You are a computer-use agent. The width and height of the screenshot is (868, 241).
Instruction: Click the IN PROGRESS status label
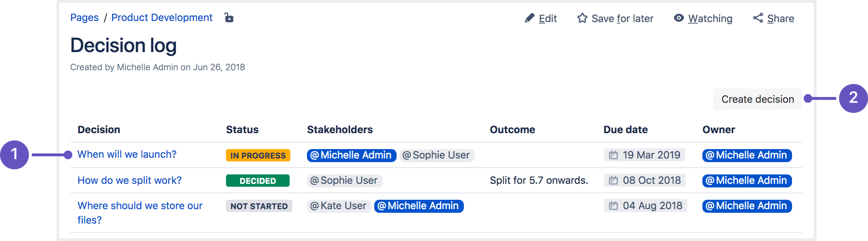[258, 155]
